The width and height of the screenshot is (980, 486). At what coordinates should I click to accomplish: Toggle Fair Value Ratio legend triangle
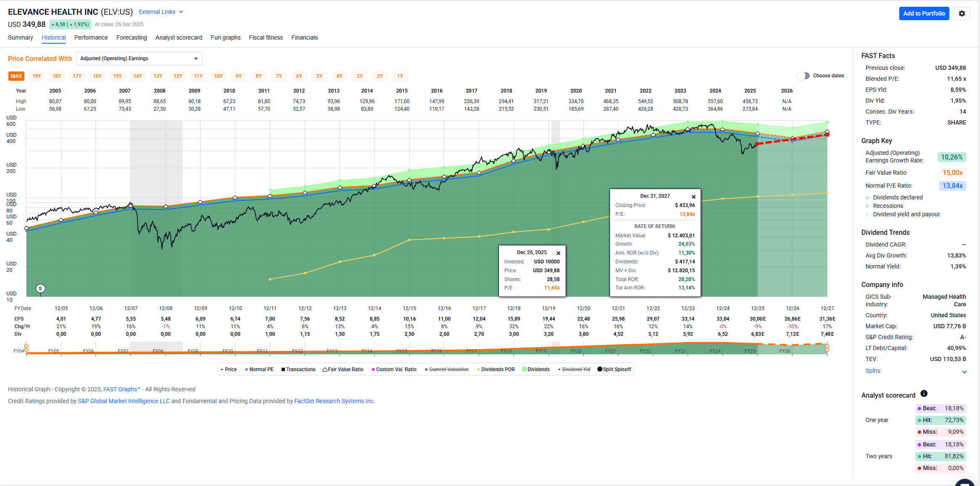325,369
